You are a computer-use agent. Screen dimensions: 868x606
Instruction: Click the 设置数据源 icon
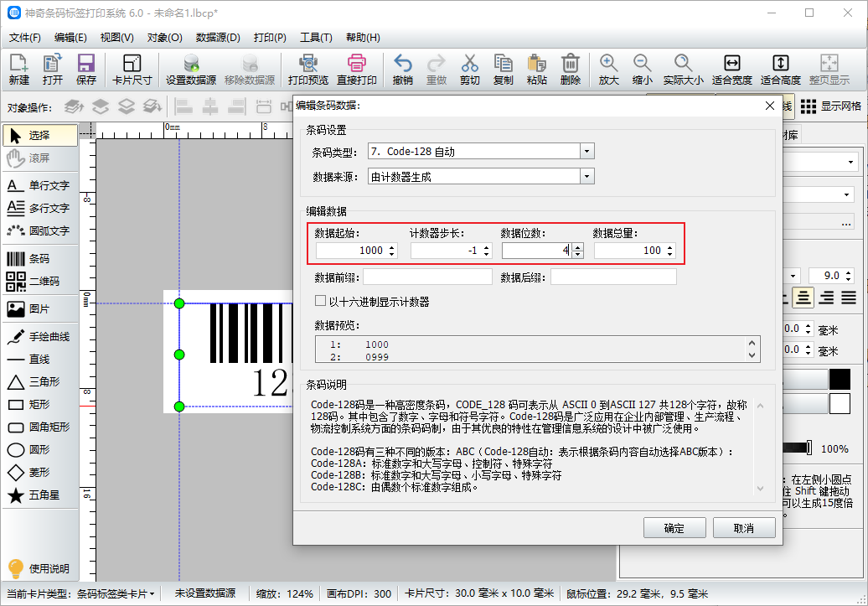pos(191,70)
